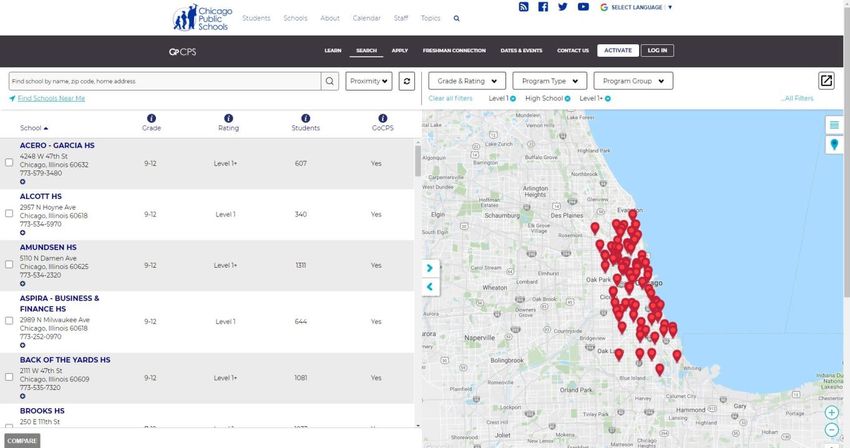Open the Twitter icon
Image resolution: width=850 pixels, height=448 pixels.
tap(563, 7)
